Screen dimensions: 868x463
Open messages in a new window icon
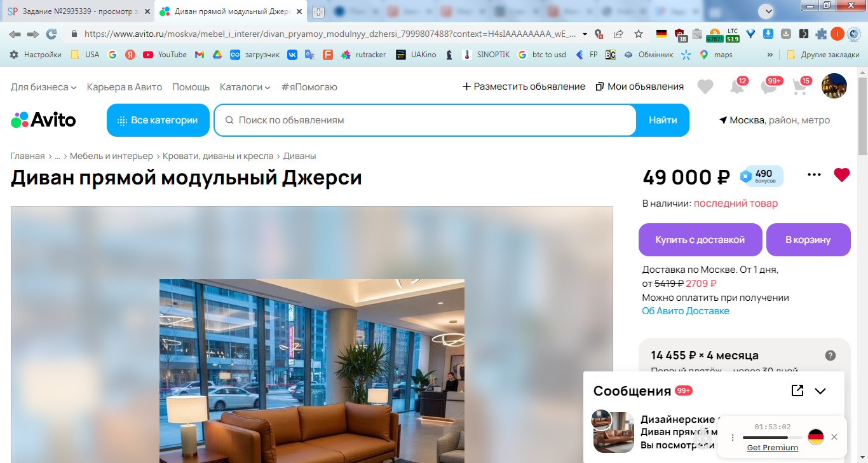pyautogui.click(x=797, y=390)
